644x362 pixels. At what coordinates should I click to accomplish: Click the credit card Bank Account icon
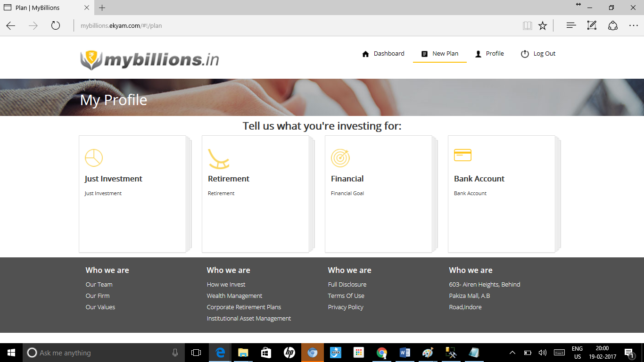[x=462, y=155]
